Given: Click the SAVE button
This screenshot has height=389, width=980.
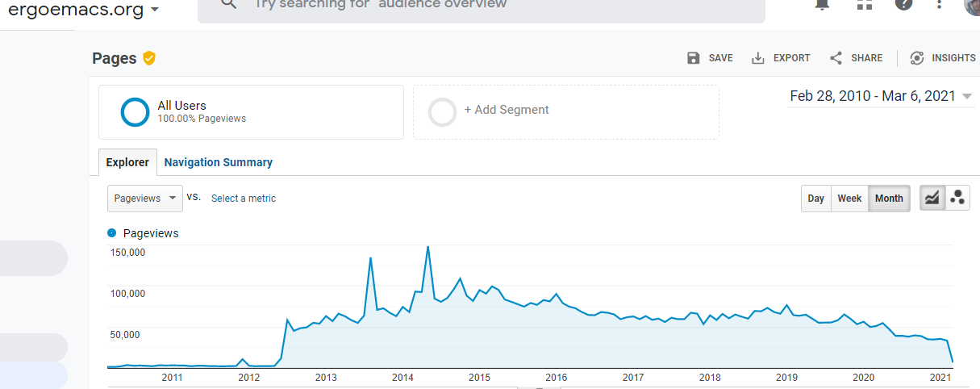Looking at the screenshot, I should point(710,58).
